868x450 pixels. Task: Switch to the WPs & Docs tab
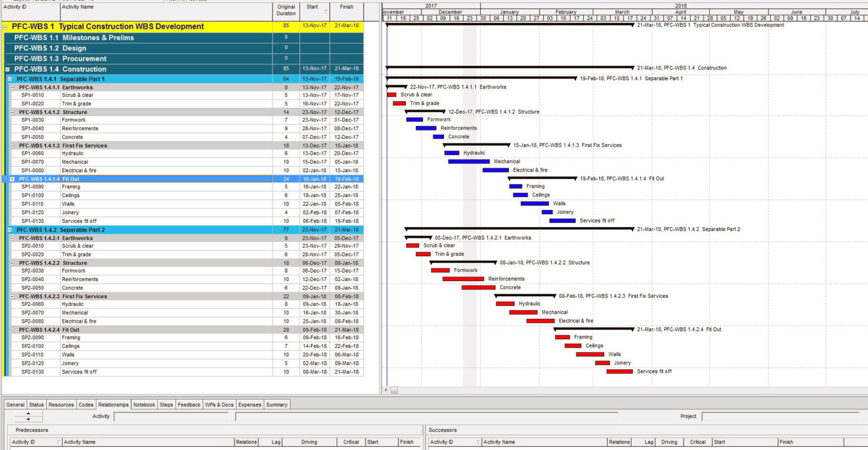click(219, 404)
